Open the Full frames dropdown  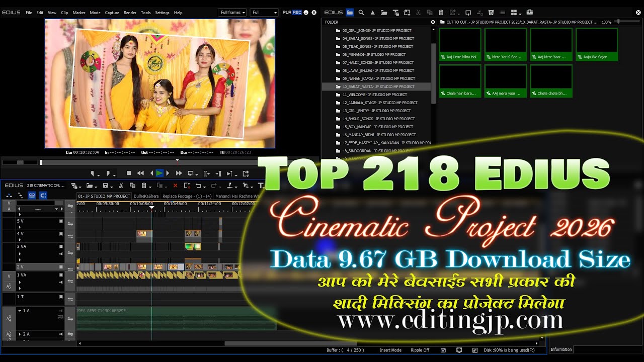click(232, 13)
